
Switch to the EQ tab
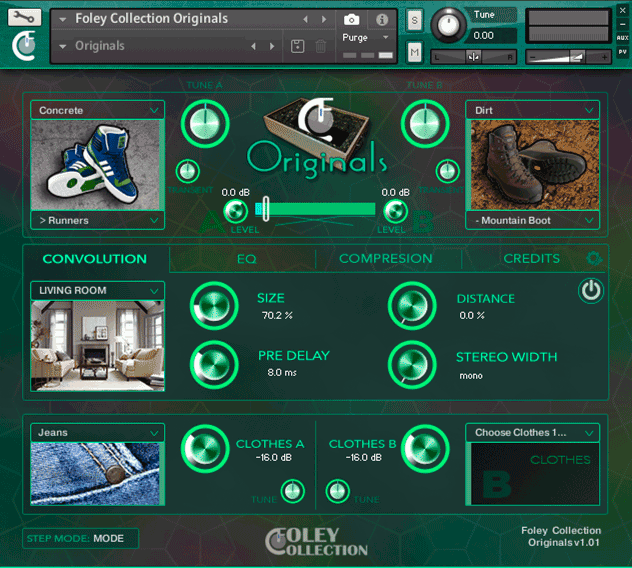[x=246, y=258]
